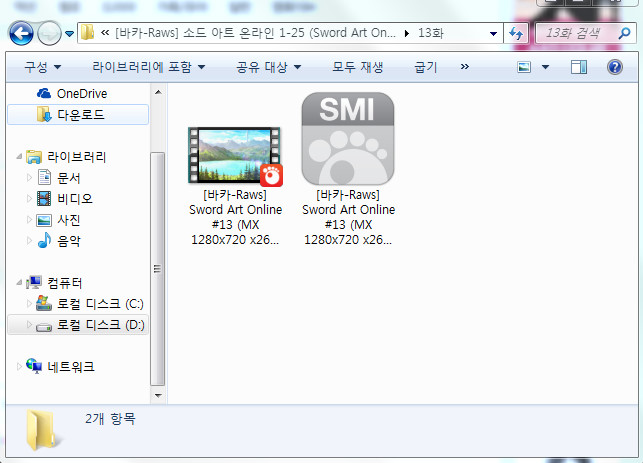643x463 pixels.
Task: Click navigation pane scroll down arrow
Action: 158,396
